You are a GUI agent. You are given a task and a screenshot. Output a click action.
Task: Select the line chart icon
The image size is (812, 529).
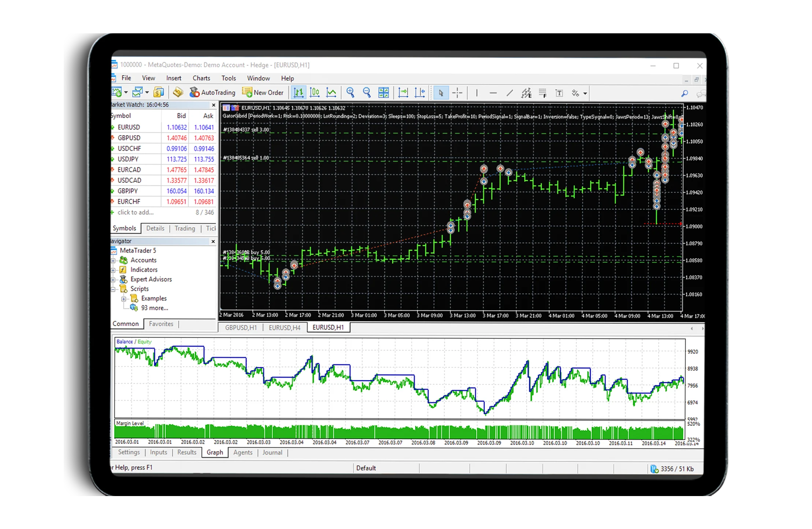pos(331,93)
